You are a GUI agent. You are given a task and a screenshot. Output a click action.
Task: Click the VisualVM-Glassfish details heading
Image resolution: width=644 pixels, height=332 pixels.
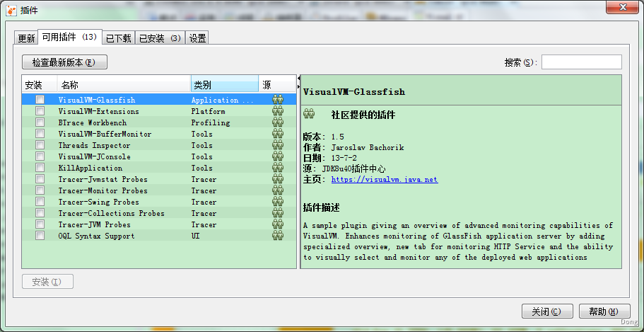click(354, 92)
